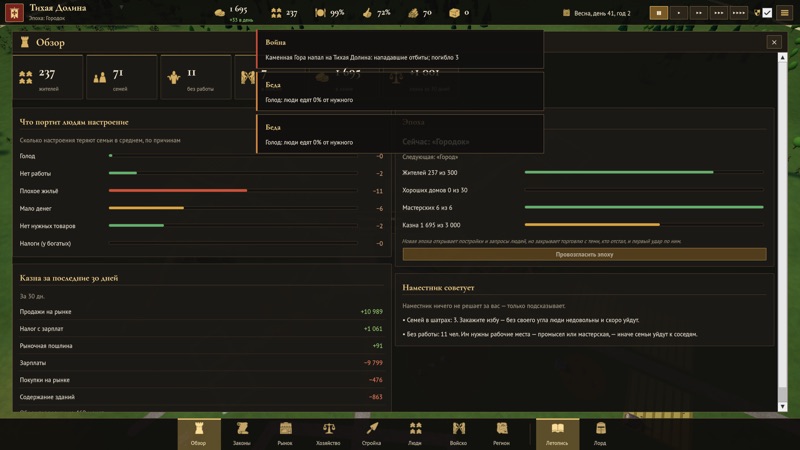Viewport: 800px width, 450px height.
Task: Click the population icon showing 237 in top bar
Action: 276,13
